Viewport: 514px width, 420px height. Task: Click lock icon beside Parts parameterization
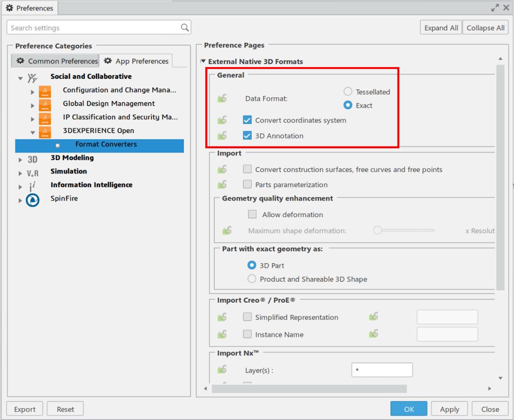click(222, 185)
